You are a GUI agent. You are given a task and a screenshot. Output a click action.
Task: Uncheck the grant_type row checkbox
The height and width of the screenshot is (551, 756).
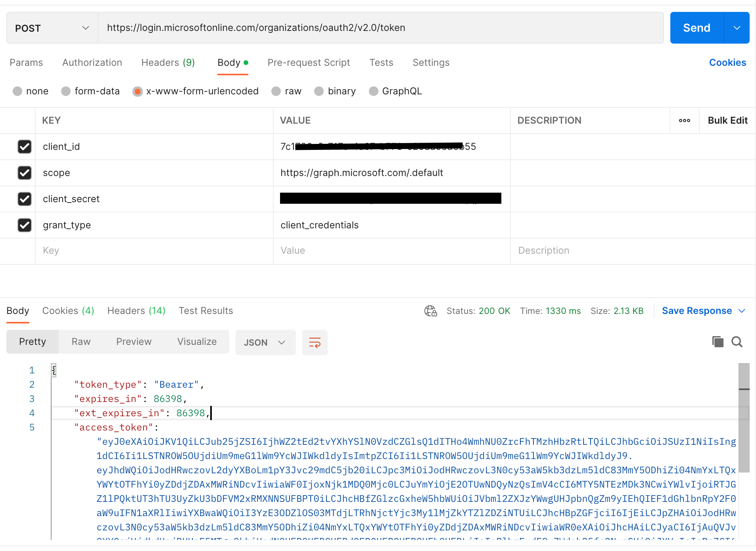click(x=25, y=225)
